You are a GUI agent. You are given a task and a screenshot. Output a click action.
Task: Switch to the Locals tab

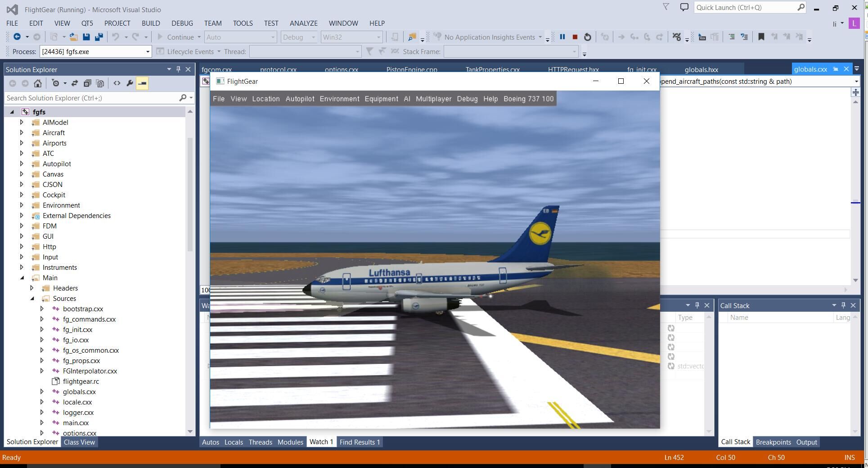pos(234,442)
